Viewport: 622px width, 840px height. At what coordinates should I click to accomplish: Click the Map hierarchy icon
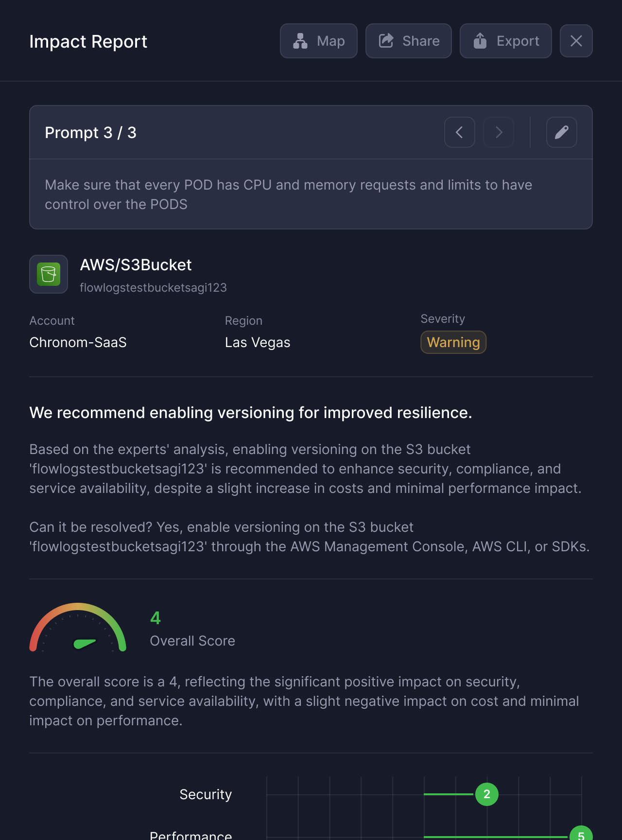[x=300, y=41]
